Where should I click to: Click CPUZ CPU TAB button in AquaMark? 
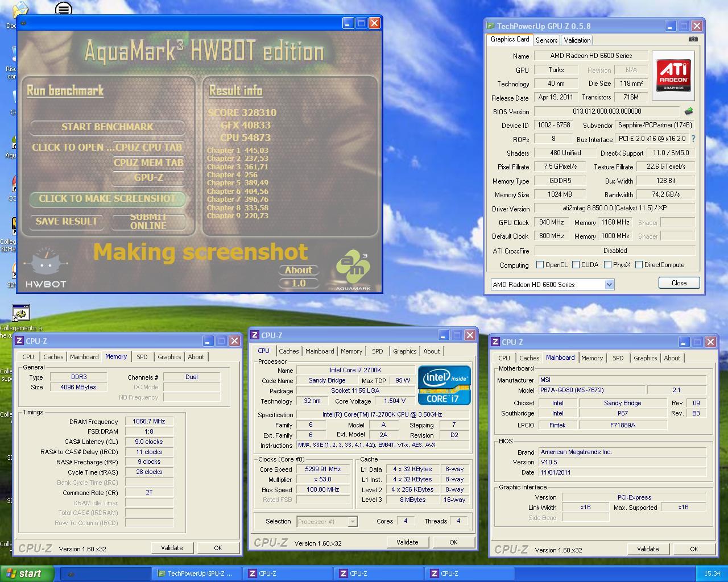148,147
